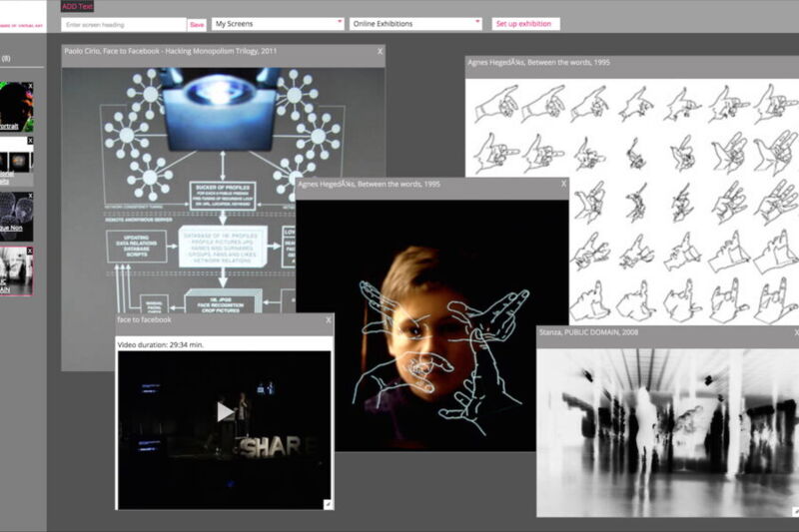Play the face to facebook video
The height and width of the screenshot is (532, 799).
pos(226,411)
